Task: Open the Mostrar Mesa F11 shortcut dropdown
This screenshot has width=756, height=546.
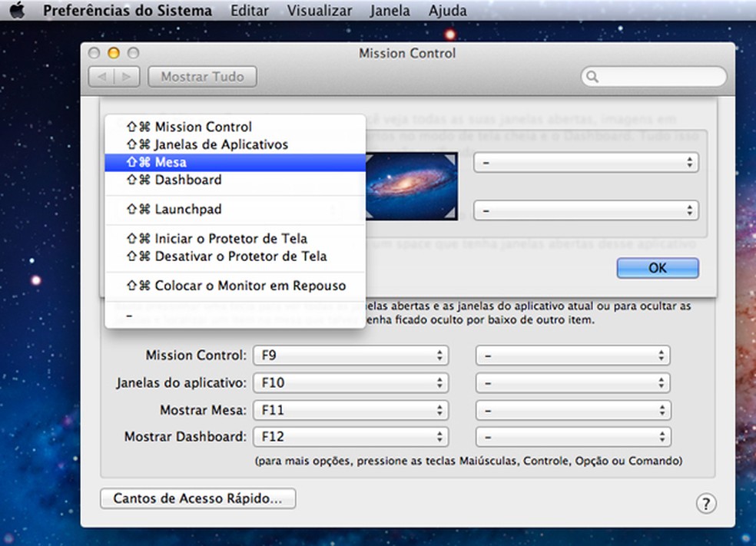Action: [350, 409]
